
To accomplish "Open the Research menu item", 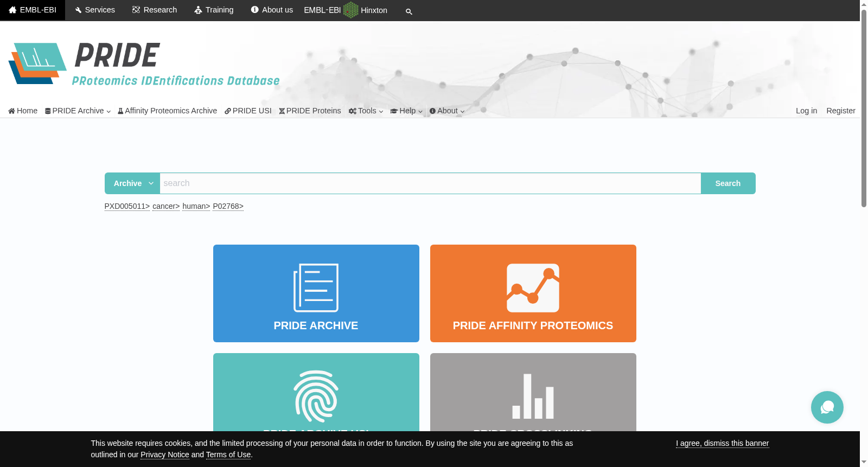I will (x=155, y=10).
